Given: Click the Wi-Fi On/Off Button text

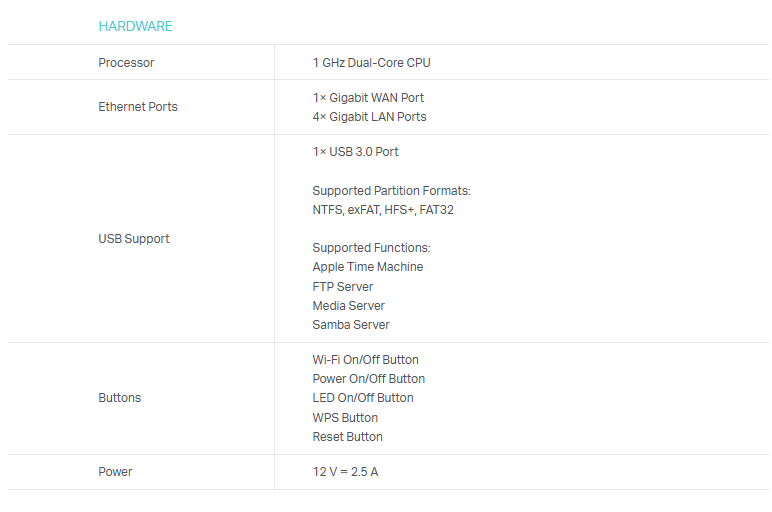Looking at the screenshot, I should 365,360.
